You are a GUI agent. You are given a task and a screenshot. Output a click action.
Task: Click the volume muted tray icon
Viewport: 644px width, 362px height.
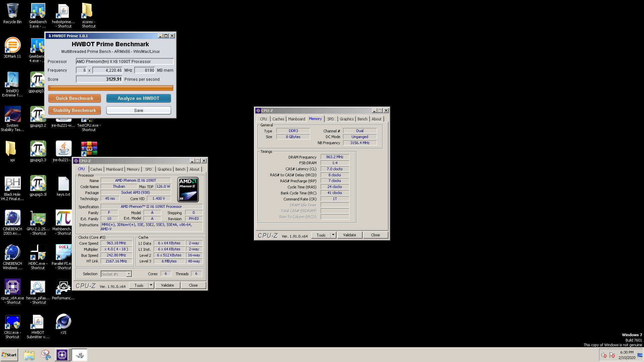click(604, 355)
